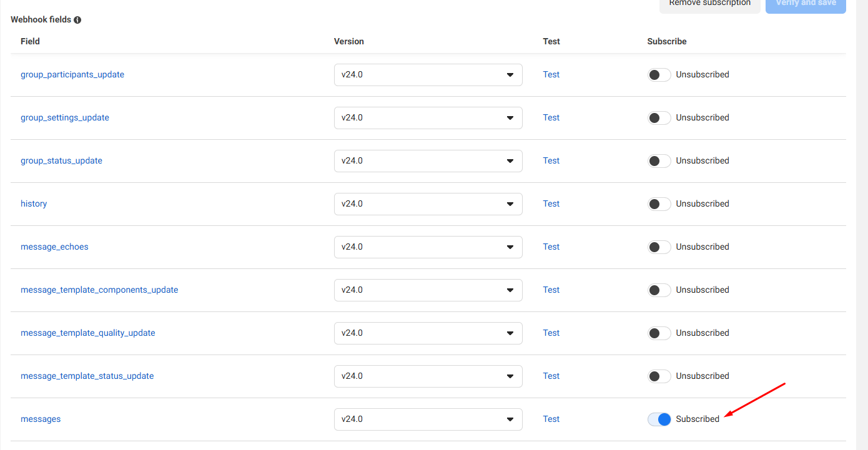Open version dropdown for group_settings_update
Viewport: 868px width, 450px height.
(428, 118)
